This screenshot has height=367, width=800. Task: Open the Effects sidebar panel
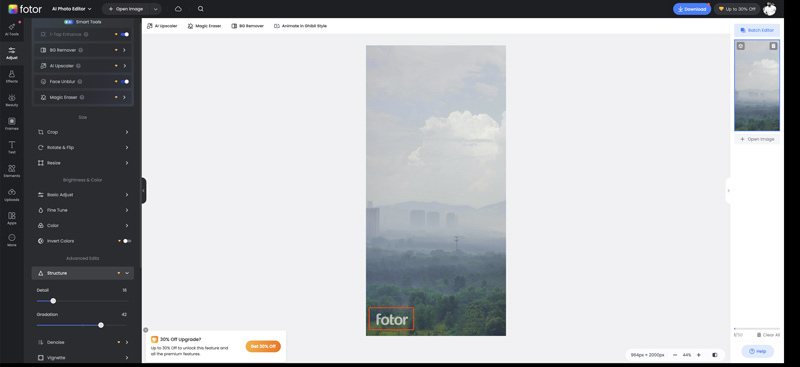point(12,77)
